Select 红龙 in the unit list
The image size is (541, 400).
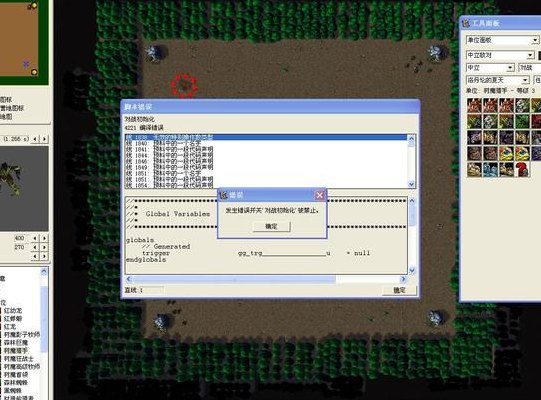[x=10, y=326]
